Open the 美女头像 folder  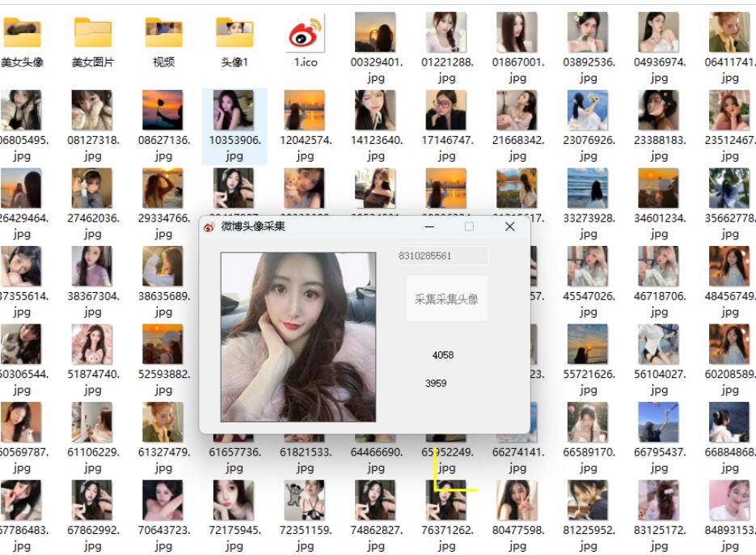[22, 33]
